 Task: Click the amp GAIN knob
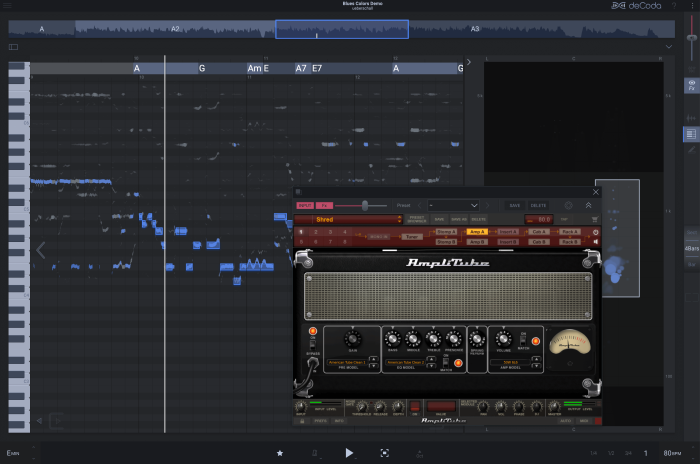(x=352, y=339)
